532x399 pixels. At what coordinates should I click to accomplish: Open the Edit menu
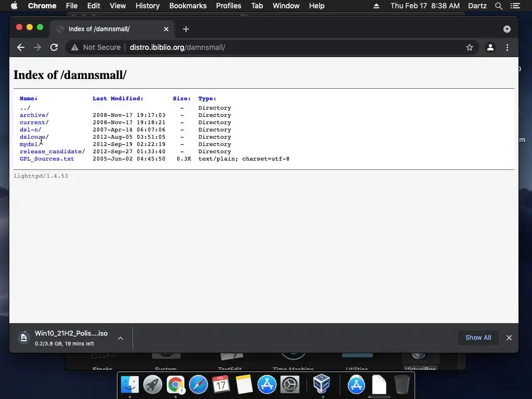(x=94, y=6)
